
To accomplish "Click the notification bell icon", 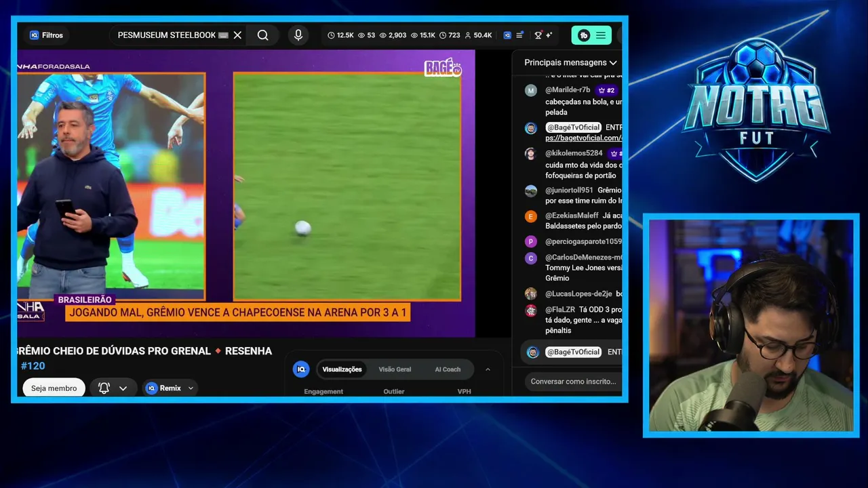I will coord(104,388).
